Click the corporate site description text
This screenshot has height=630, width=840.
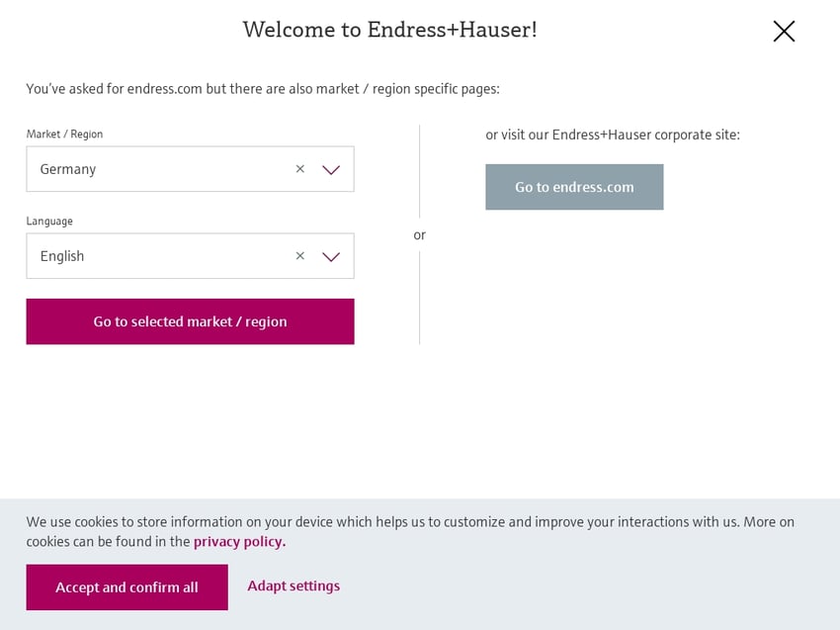click(x=612, y=135)
